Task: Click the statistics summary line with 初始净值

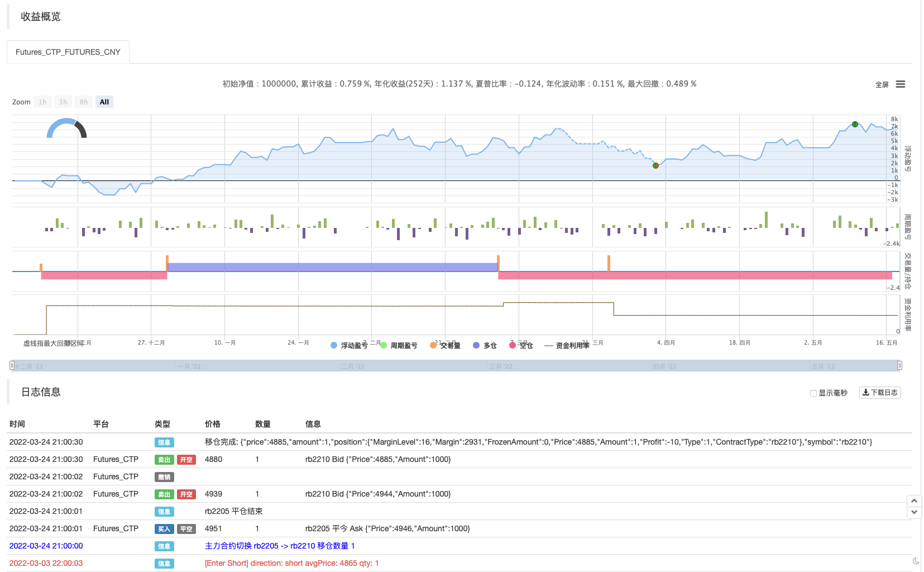Action: (459, 84)
